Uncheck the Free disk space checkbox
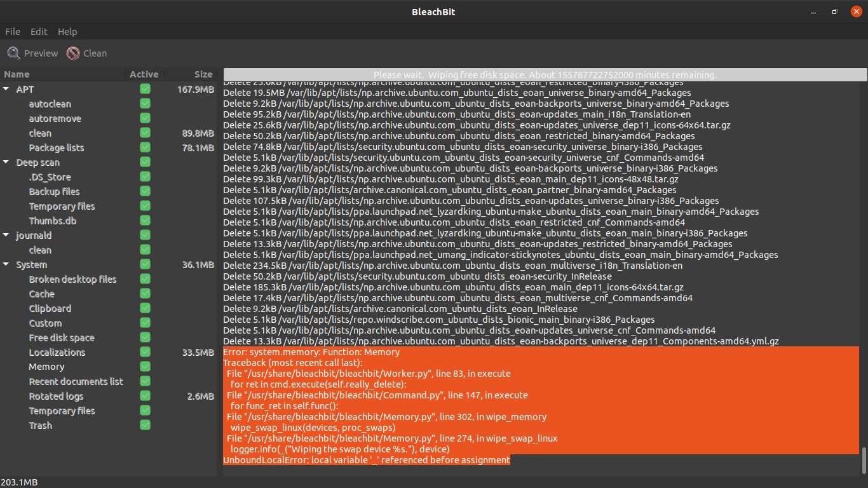Viewport: 868px width, 488px height. 145,337
